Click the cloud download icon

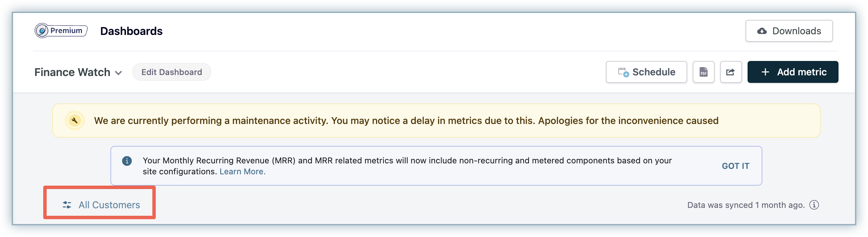pyautogui.click(x=762, y=31)
